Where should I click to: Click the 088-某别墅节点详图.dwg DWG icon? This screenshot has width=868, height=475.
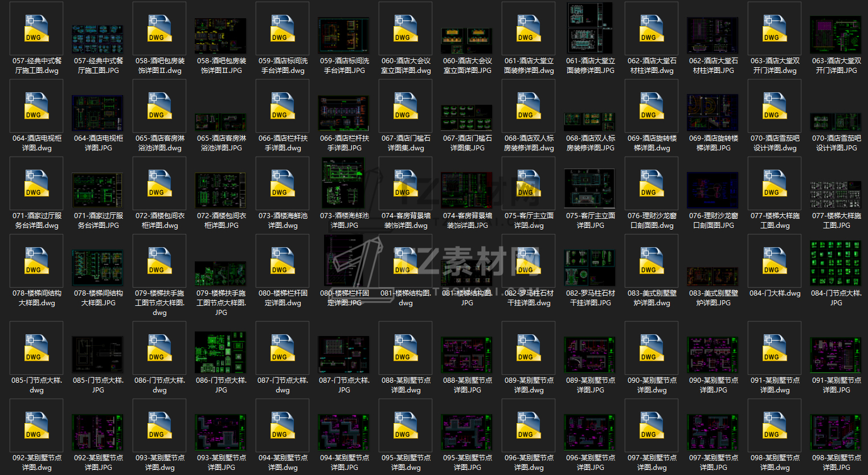406,348
